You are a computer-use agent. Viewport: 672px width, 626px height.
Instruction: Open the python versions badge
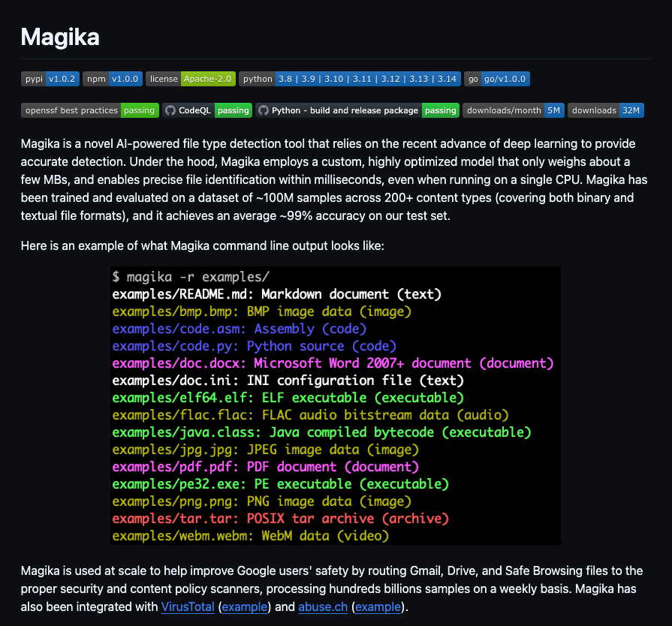point(350,79)
